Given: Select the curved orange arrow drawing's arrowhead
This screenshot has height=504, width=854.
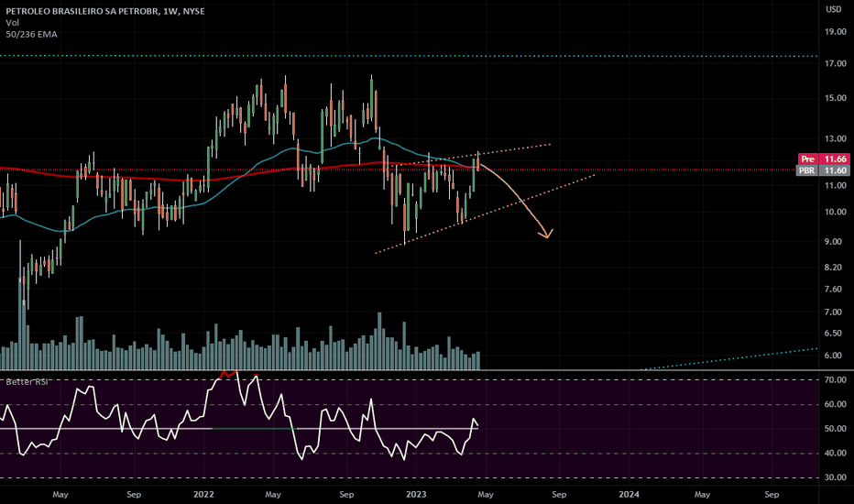Looking at the screenshot, I should click(546, 234).
